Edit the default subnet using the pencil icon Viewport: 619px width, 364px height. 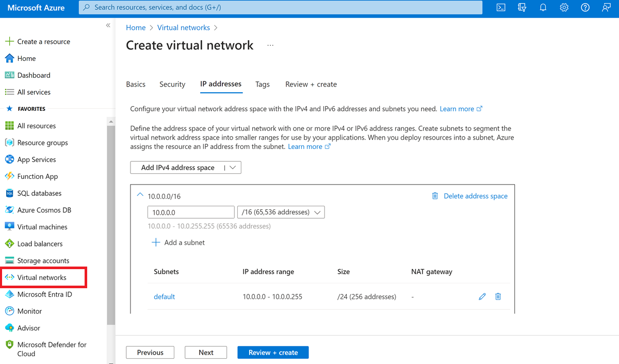pos(482,296)
